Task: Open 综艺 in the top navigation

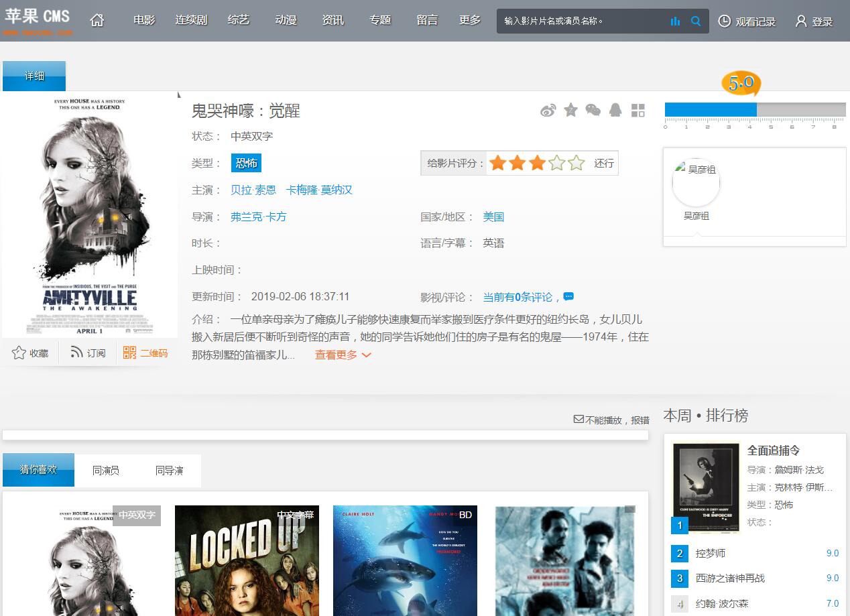Action: click(238, 20)
